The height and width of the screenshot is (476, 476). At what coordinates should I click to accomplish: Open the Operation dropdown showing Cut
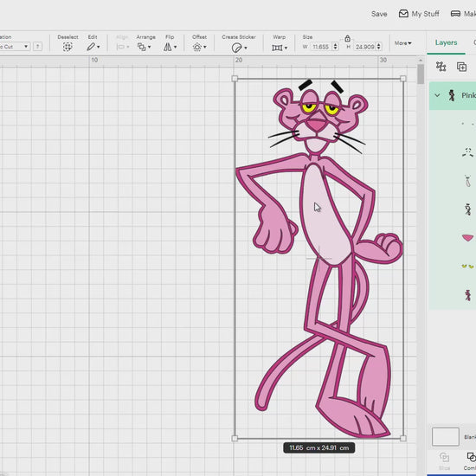[x=14, y=47]
